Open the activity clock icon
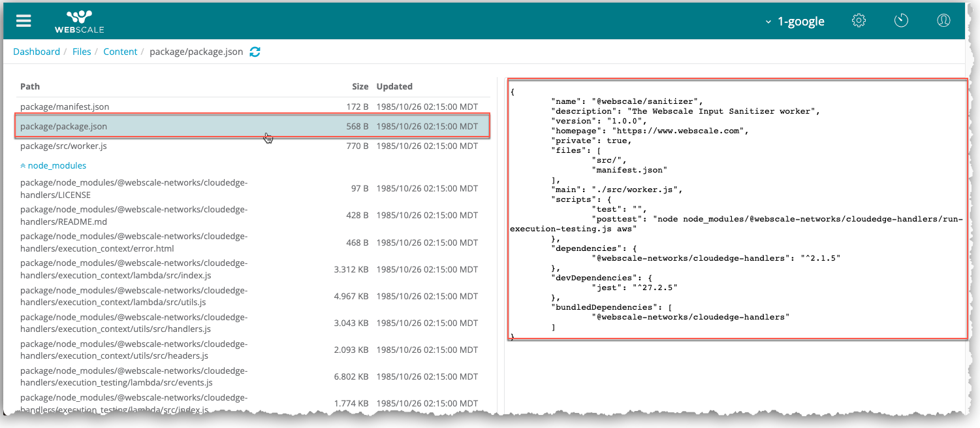This screenshot has width=980, height=428. pos(901,21)
